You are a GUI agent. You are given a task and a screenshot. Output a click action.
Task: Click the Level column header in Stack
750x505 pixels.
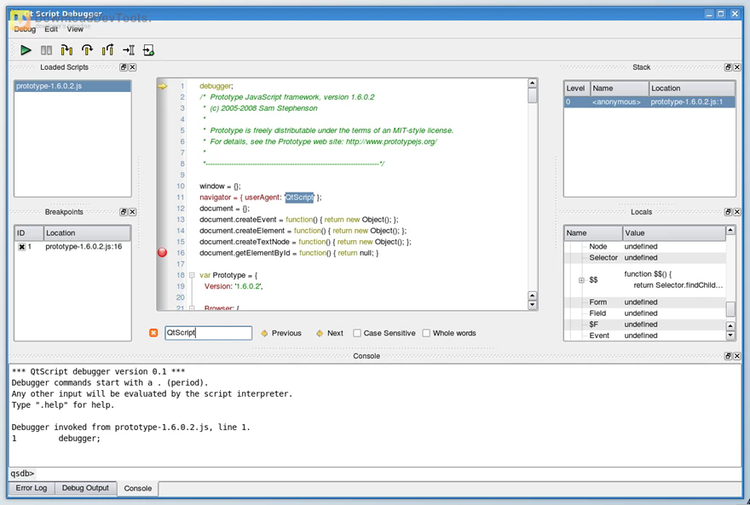577,88
